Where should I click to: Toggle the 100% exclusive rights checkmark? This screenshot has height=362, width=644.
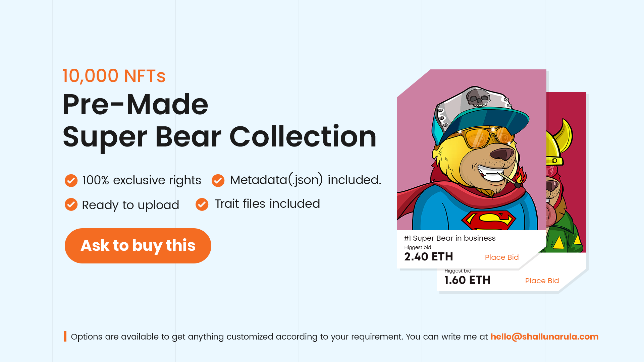pos(71,180)
